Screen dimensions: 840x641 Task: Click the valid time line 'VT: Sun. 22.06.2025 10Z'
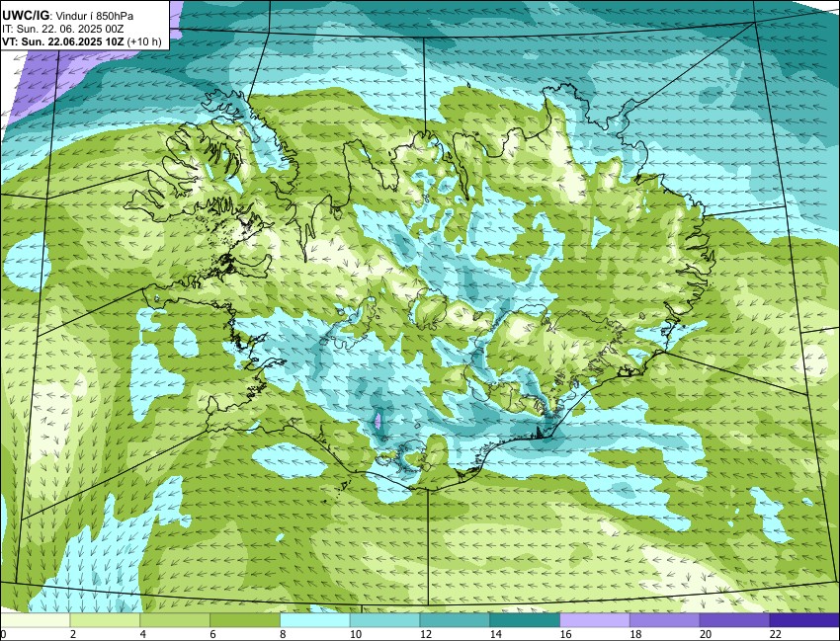(63, 42)
